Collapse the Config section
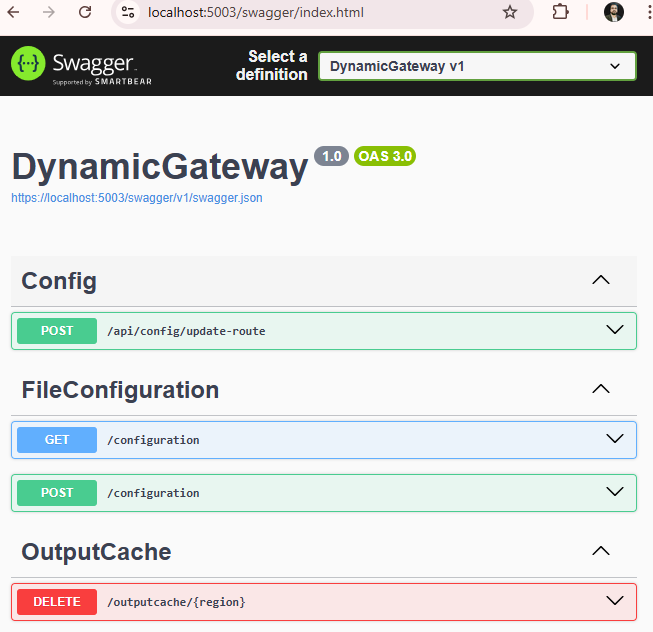Viewport: 653px width, 632px height. coord(601,280)
